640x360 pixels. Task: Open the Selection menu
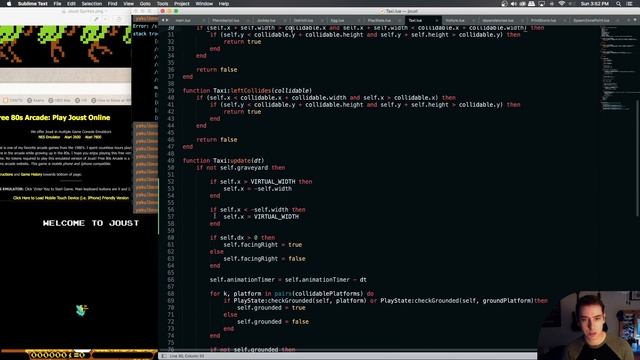pyautogui.click(x=92, y=4)
